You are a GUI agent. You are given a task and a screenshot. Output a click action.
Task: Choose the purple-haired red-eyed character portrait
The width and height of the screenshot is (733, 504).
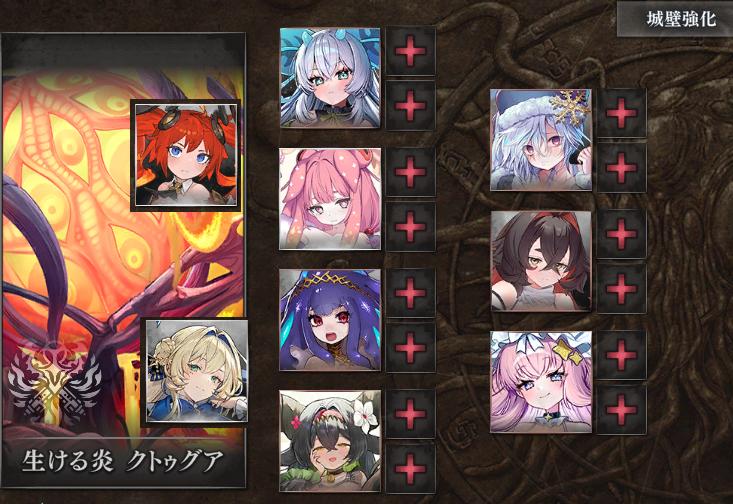(330, 320)
